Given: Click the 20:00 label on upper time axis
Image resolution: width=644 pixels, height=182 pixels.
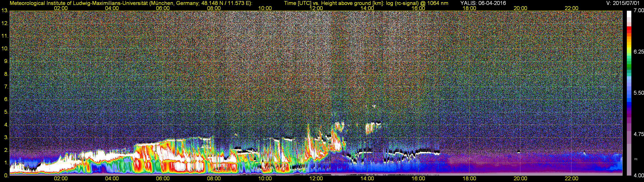Looking at the screenshot, I should pyautogui.click(x=521, y=8).
